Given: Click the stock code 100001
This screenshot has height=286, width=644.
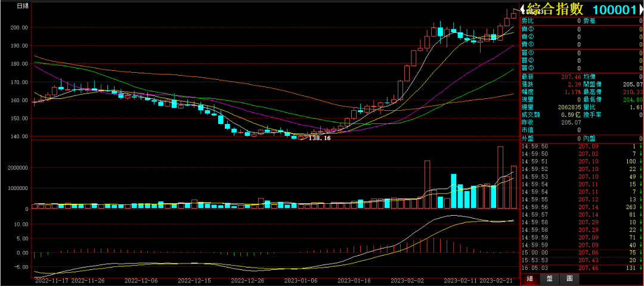Looking at the screenshot, I should click(614, 9).
